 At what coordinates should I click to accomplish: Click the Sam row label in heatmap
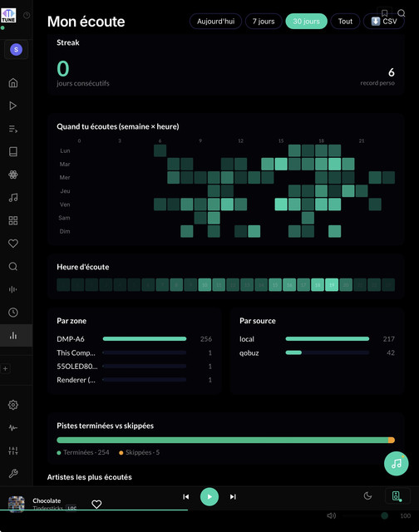pos(64,218)
